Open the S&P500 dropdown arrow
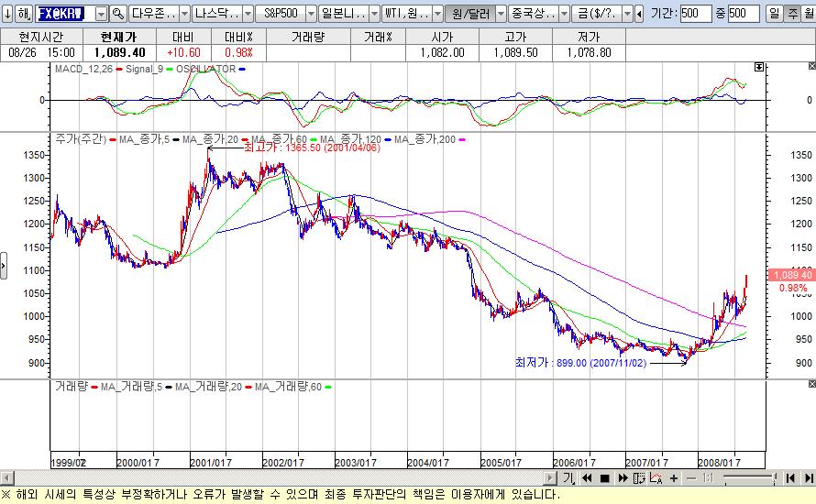 [310, 14]
